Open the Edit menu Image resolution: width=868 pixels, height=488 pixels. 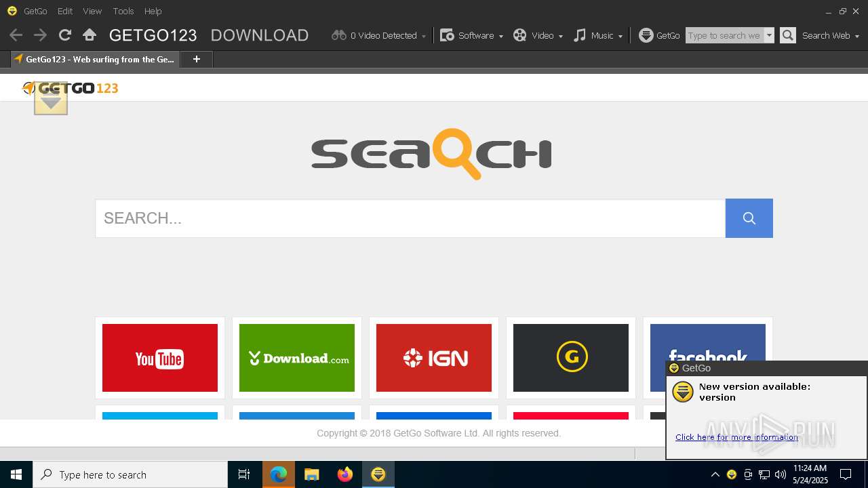pos(65,11)
